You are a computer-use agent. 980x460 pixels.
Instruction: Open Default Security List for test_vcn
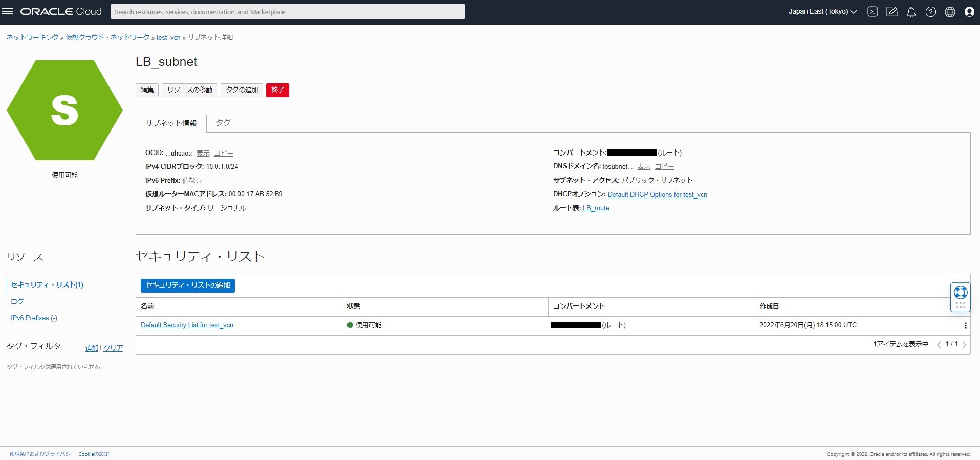[x=187, y=325]
